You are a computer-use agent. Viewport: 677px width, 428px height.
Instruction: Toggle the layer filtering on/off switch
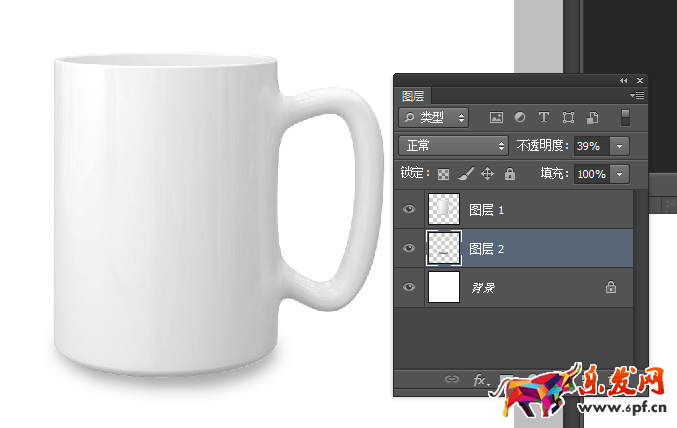[626, 117]
